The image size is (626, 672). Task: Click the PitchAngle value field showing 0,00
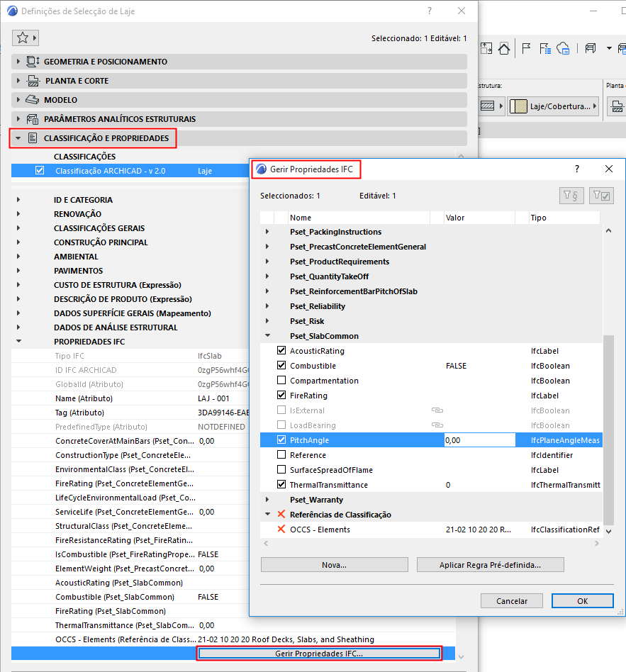[479, 439]
